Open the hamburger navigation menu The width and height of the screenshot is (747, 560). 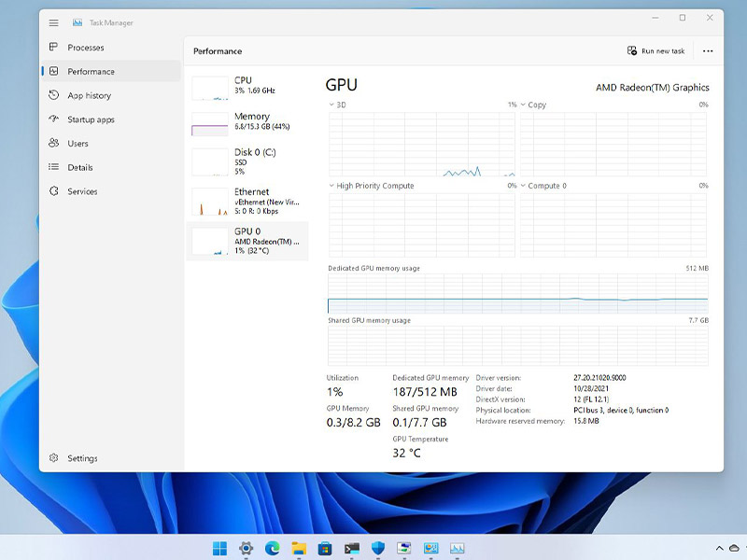pyautogui.click(x=54, y=22)
